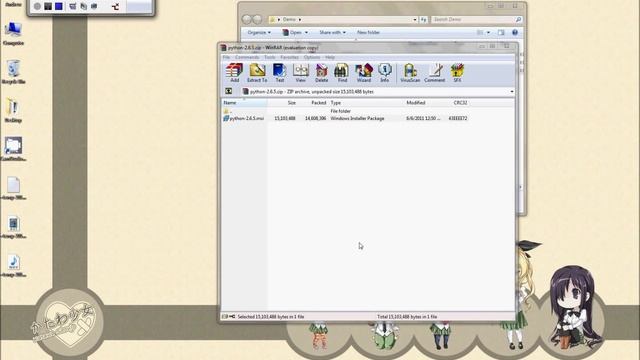Open the Options menu in WinRAR

pos(312,58)
